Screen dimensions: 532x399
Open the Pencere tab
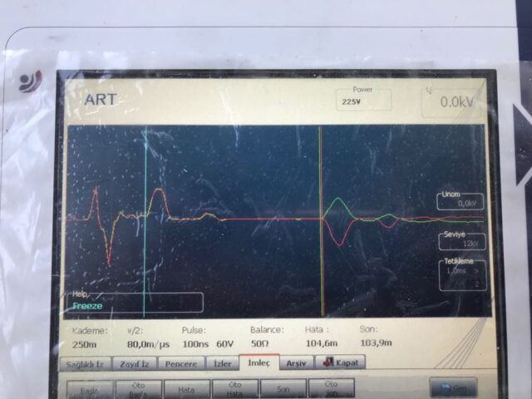click(x=180, y=363)
